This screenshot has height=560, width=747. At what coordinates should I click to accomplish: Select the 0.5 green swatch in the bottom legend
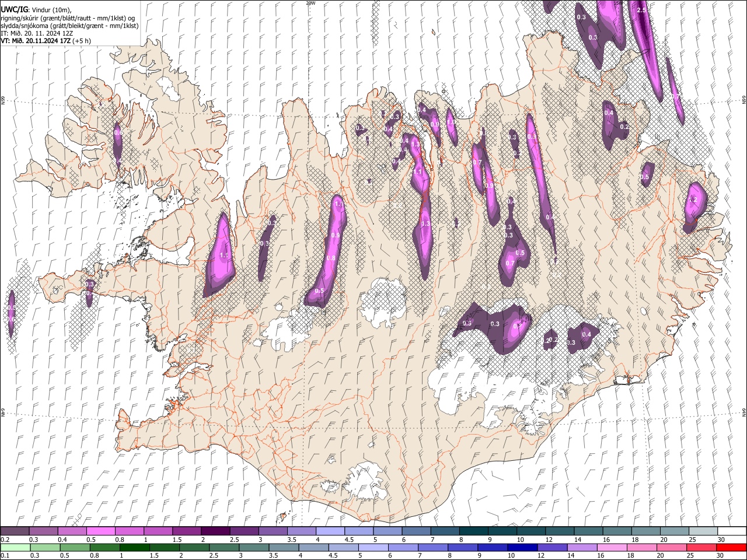[x=75, y=548]
